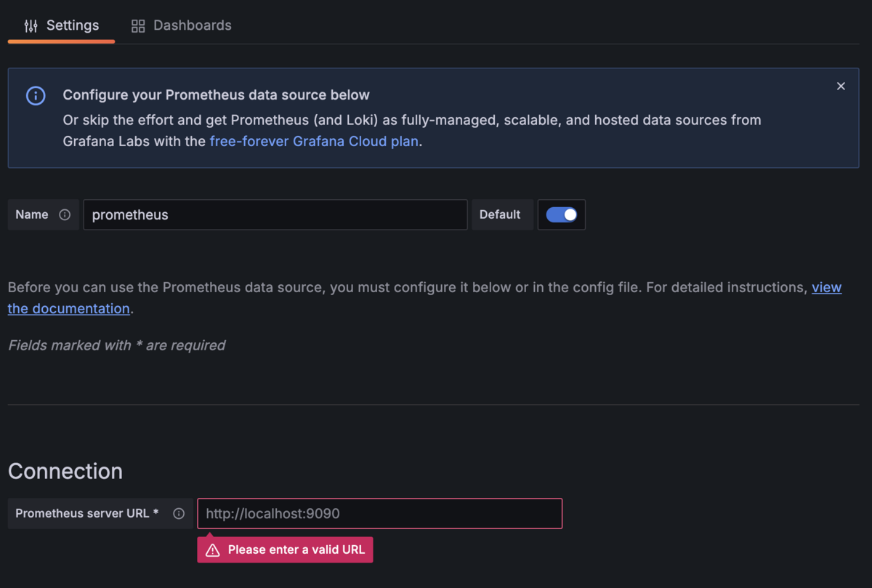The image size is (872, 588).
Task: Open the Dashboards tab label
Action: [x=193, y=25]
